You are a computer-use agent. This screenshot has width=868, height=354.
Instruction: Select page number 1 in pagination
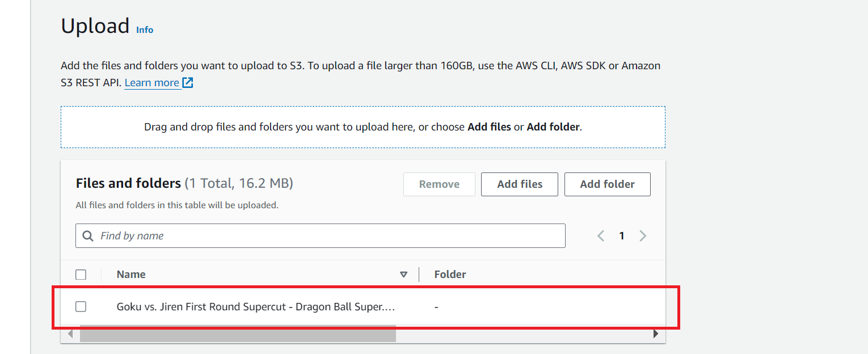[622, 236]
